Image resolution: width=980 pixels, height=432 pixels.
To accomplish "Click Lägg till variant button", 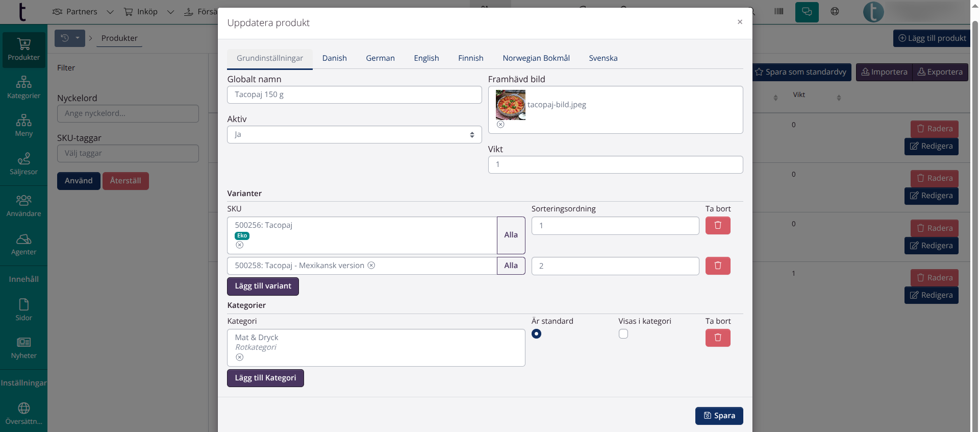I will pos(263,286).
